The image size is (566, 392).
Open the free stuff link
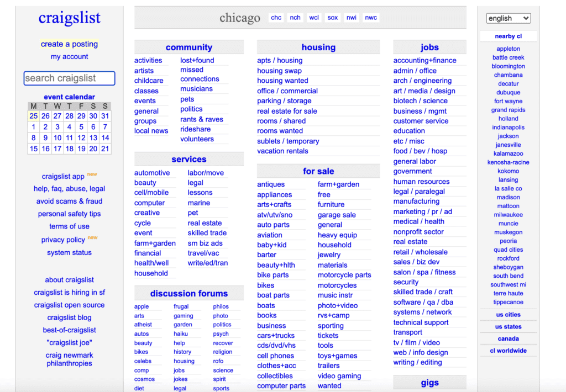pyautogui.click(x=324, y=195)
